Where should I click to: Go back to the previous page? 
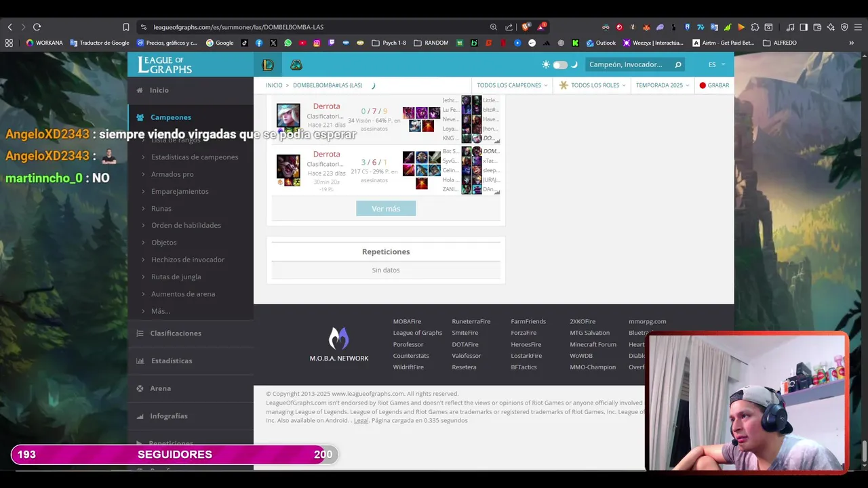9,27
